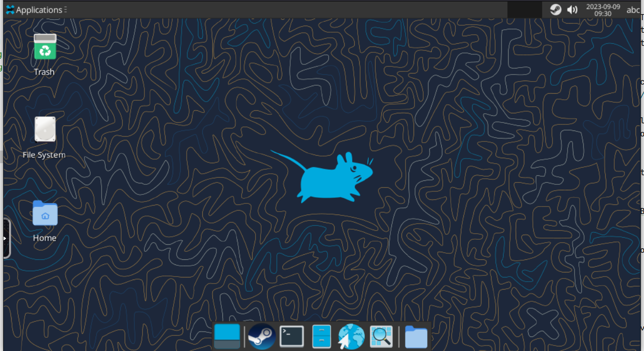Click the panel handle next to Applications
Viewport: 644px width, 351px height.
66,10
